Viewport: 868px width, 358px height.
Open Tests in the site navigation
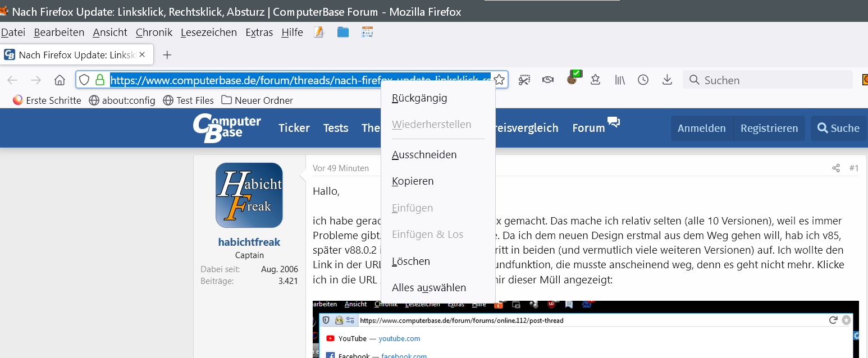click(336, 128)
